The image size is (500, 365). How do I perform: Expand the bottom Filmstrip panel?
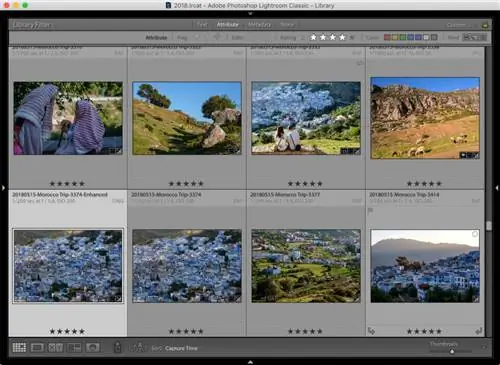point(250,362)
